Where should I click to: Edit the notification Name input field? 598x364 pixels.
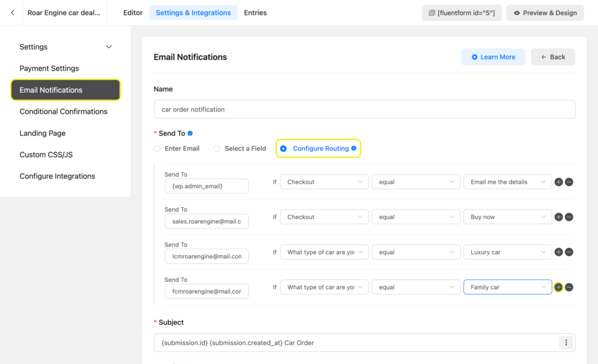pyautogui.click(x=364, y=109)
